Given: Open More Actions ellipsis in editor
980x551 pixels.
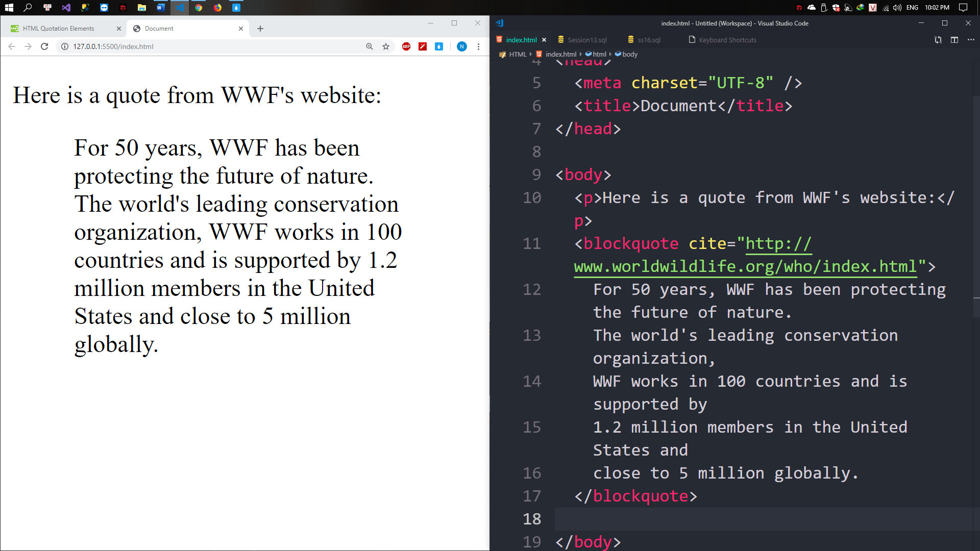Looking at the screenshot, I should point(970,40).
